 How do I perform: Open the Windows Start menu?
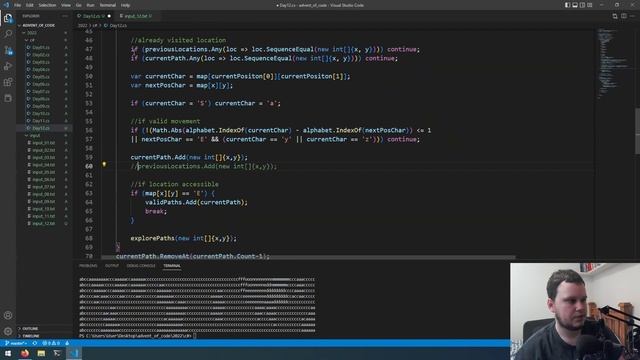pyautogui.click(x=8, y=353)
